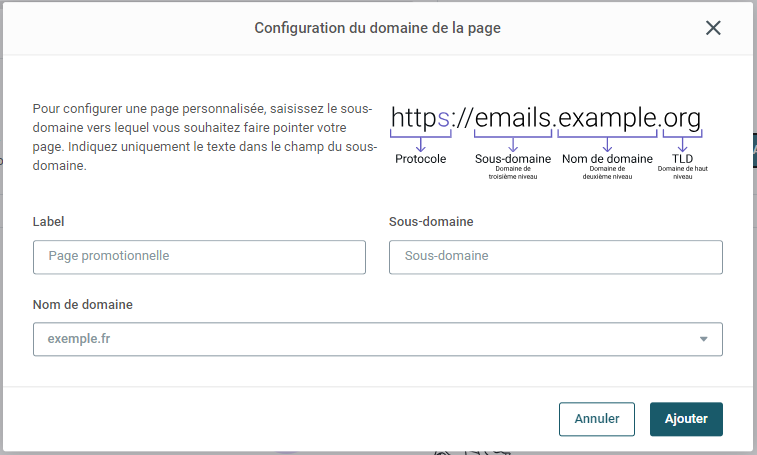757x455 pixels.
Task: Click the URL structure diagram image
Action: 549,142
